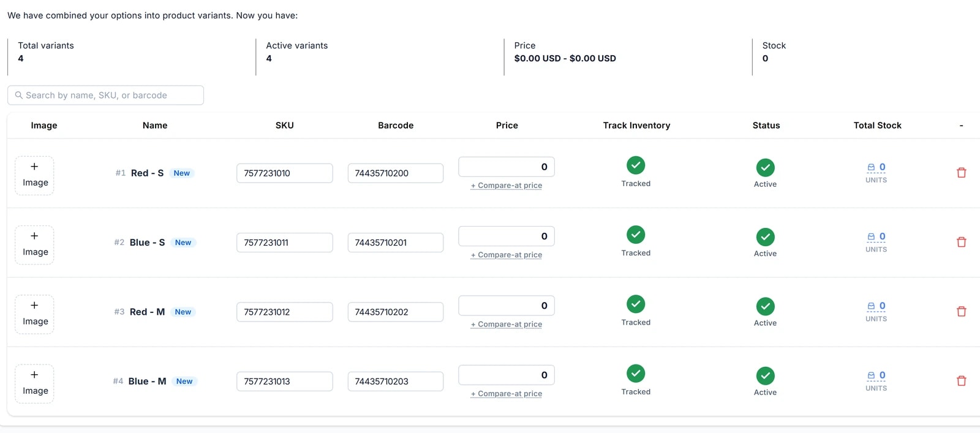The height and width of the screenshot is (433, 980).
Task: Toggle Active status for Blue - M
Action: point(766,376)
